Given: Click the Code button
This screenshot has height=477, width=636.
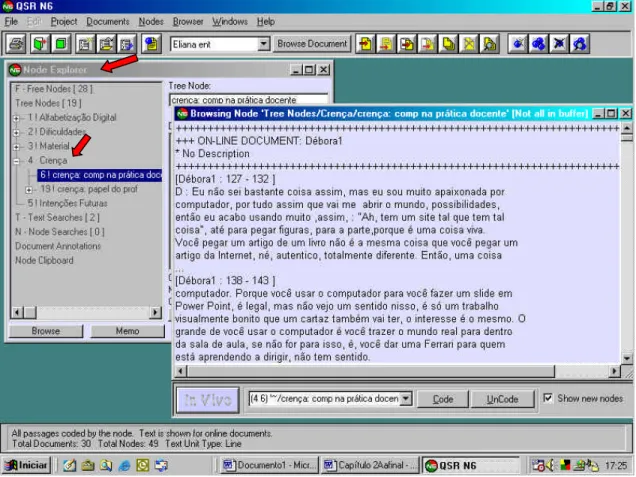Looking at the screenshot, I should point(443,399).
